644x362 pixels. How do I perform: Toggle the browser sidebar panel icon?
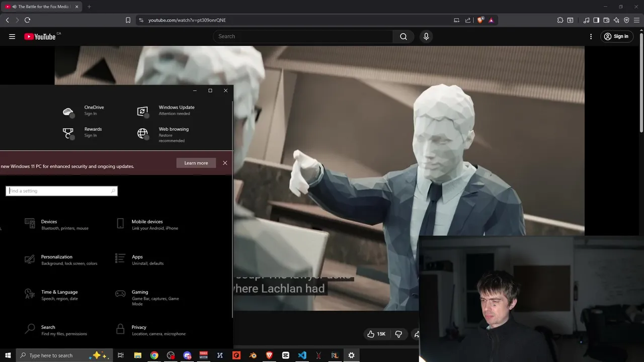pos(596,20)
